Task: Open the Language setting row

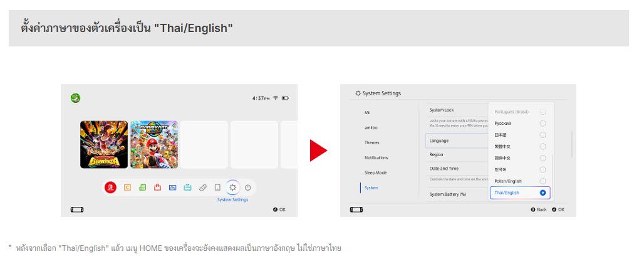Action: point(455,140)
